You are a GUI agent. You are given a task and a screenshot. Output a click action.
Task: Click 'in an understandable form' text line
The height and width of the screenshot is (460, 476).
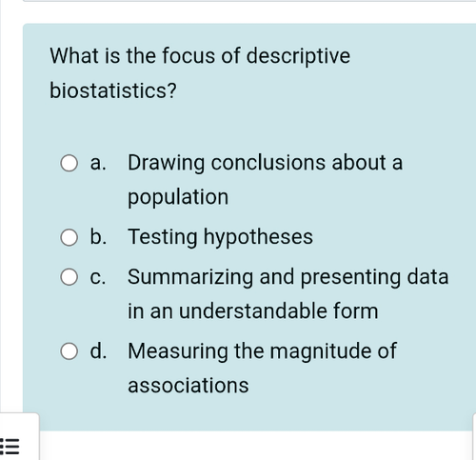(252, 310)
